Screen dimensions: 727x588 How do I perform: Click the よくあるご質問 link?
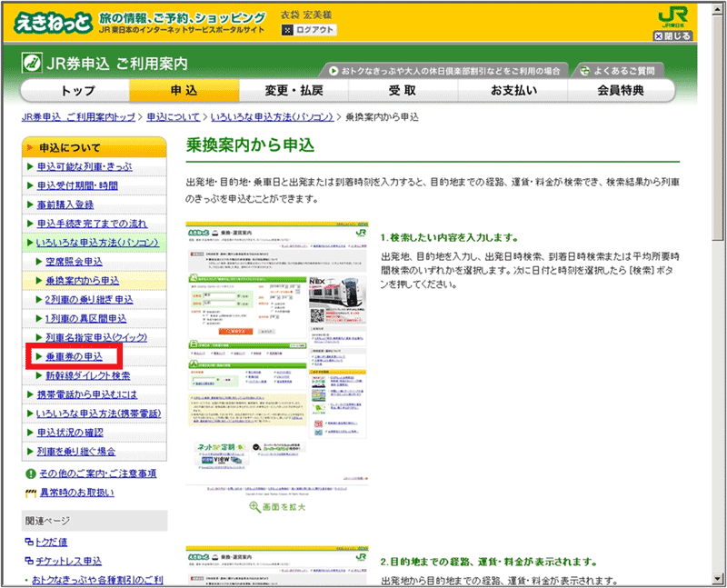point(625,70)
